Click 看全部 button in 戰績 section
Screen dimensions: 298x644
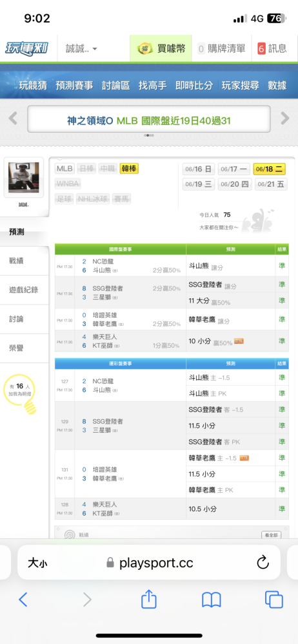pos(271,535)
